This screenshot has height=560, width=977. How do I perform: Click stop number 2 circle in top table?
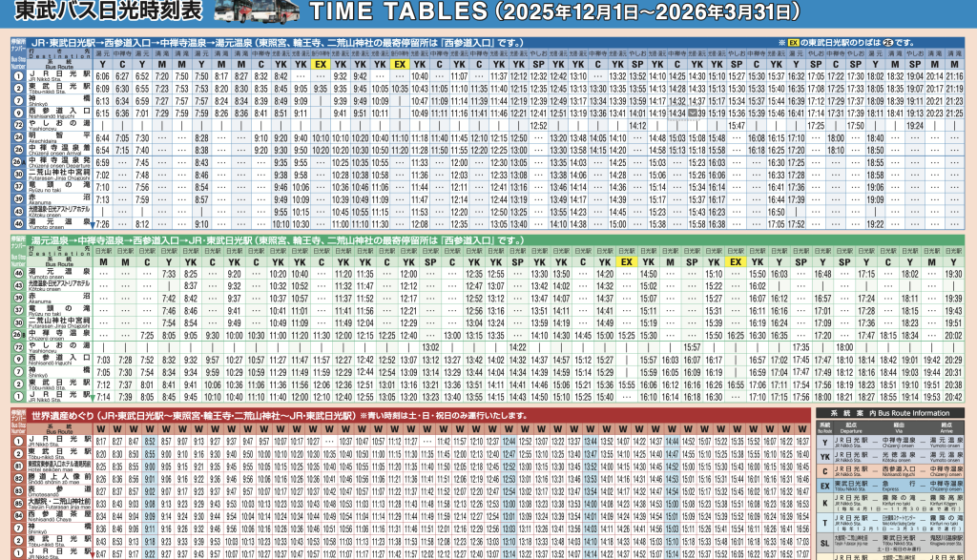coord(19,89)
